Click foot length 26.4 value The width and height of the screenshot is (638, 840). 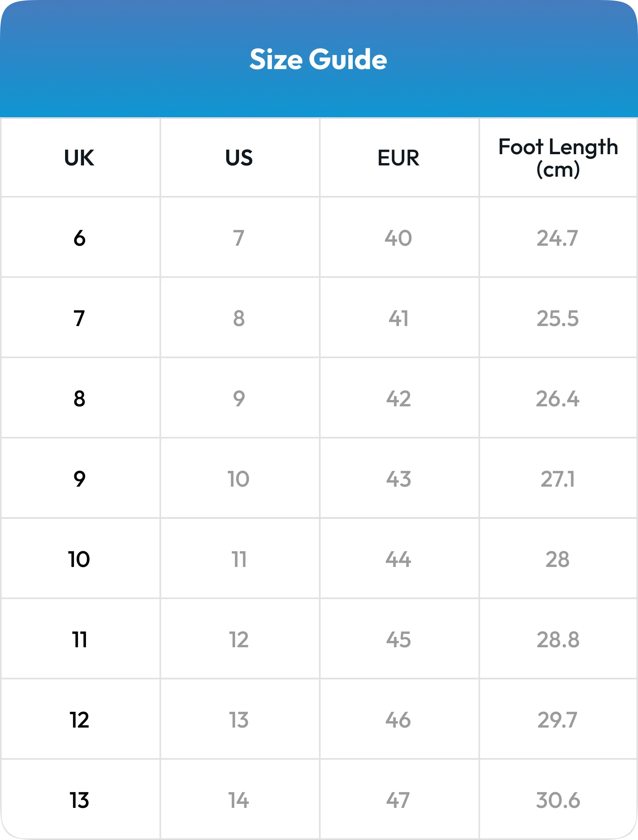tap(558, 398)
